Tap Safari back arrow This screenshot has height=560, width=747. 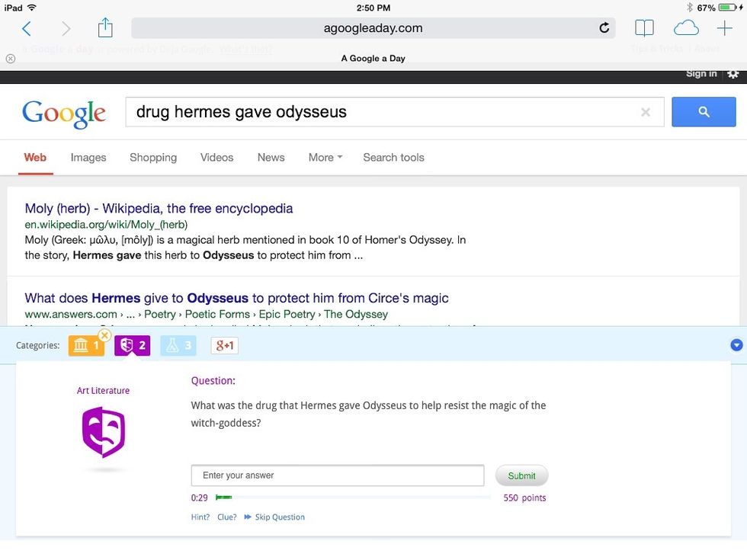point(27,29)
